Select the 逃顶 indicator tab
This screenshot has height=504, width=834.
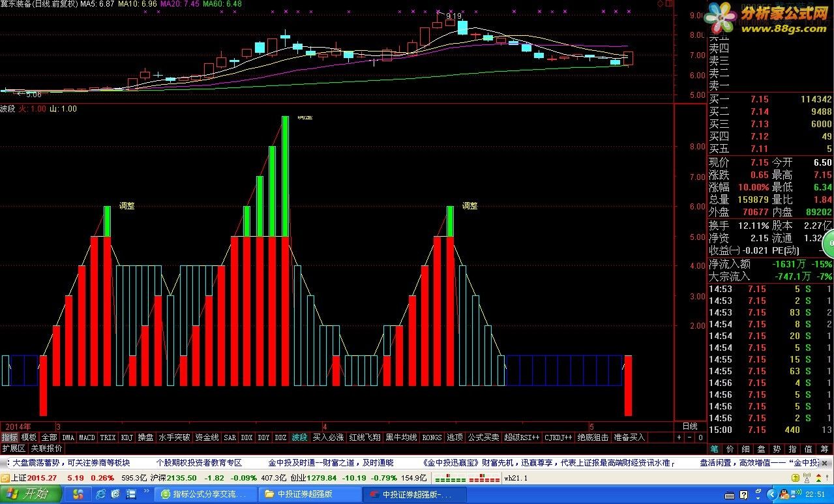click(x=454, y=437)
